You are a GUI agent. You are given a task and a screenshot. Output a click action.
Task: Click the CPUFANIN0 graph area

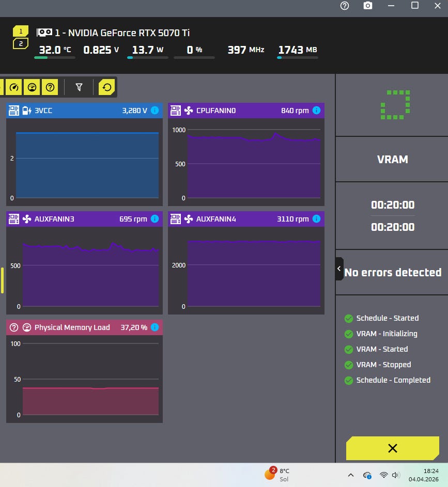(246, 162)
